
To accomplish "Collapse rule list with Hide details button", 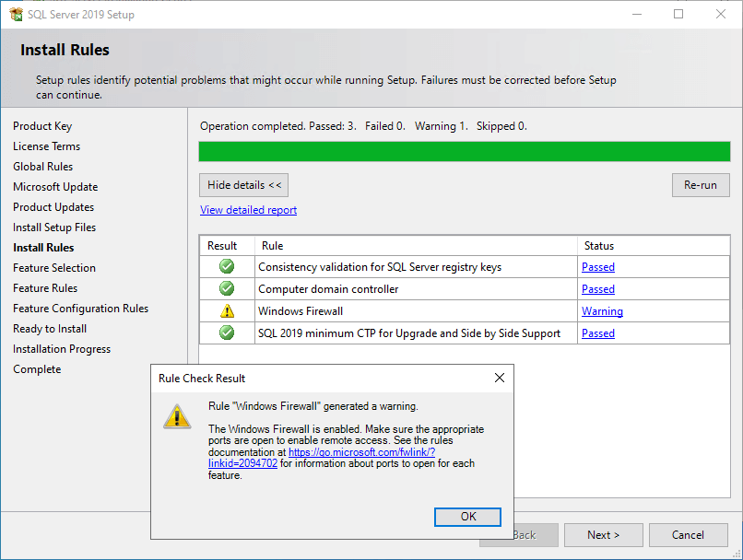I will coord(243,185).
